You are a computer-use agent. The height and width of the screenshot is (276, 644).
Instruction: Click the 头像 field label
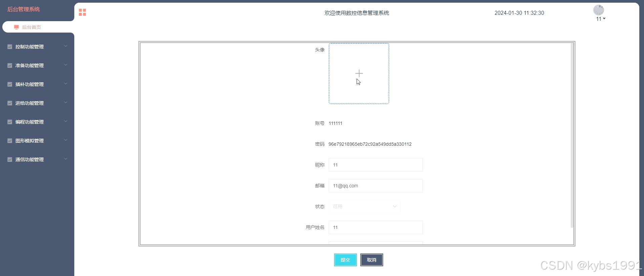(x=320, y=50)
